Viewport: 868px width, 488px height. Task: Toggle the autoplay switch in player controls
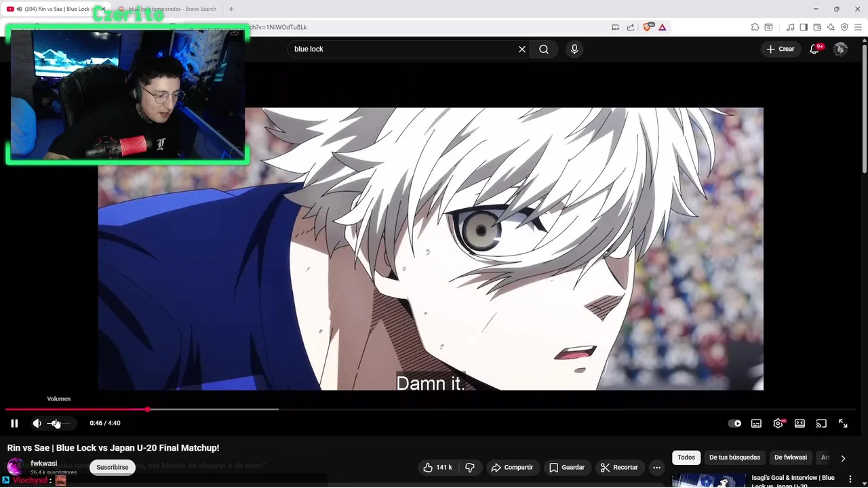point(734,423)
